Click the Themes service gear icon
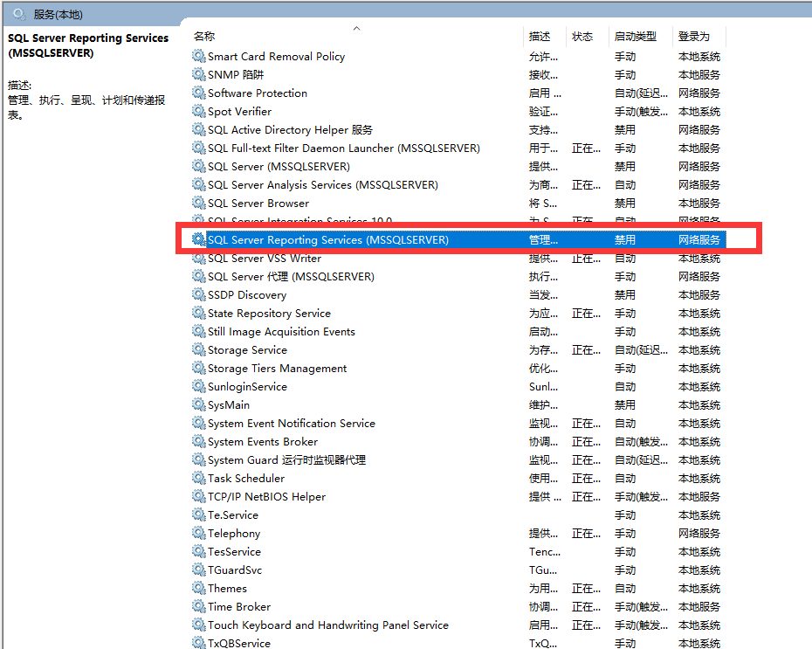 pyautogui.click(x=199, y=588)
